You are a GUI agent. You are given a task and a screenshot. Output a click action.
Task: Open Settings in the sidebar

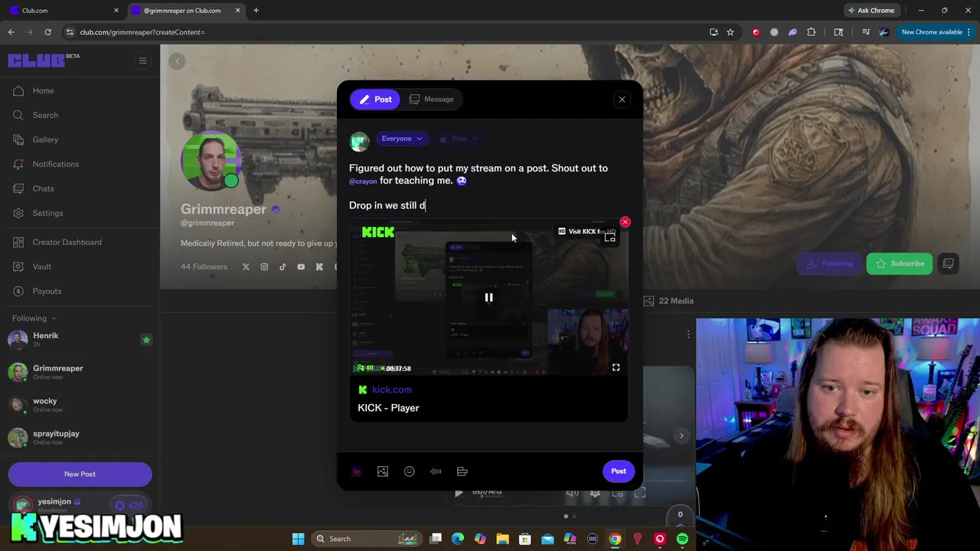pyautogui.click(x=47, y=213)
